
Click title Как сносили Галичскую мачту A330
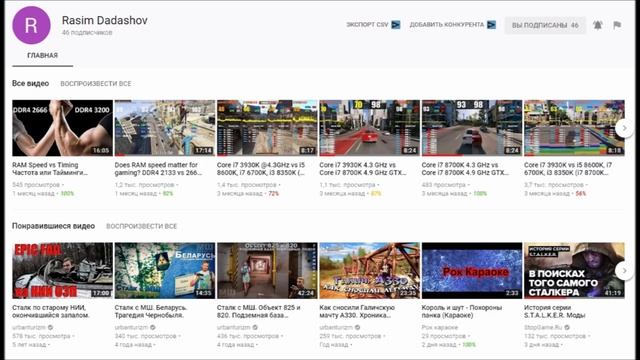(x=357, y=311)
